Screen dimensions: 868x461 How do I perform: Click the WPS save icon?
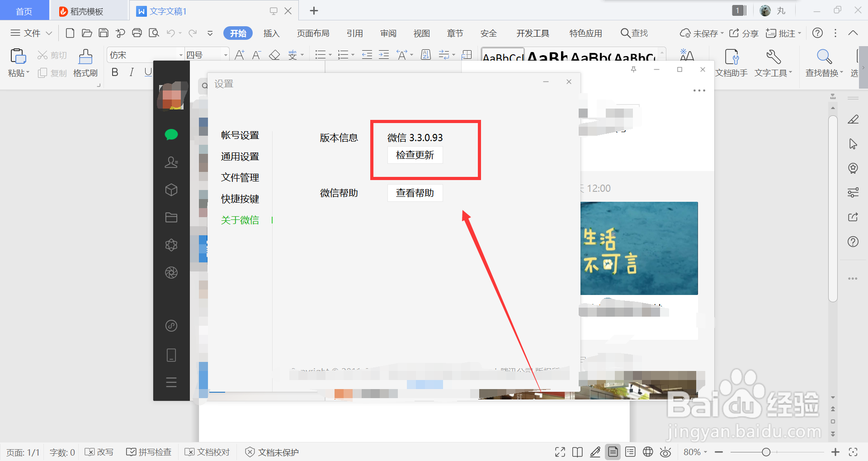pos(104,33)
